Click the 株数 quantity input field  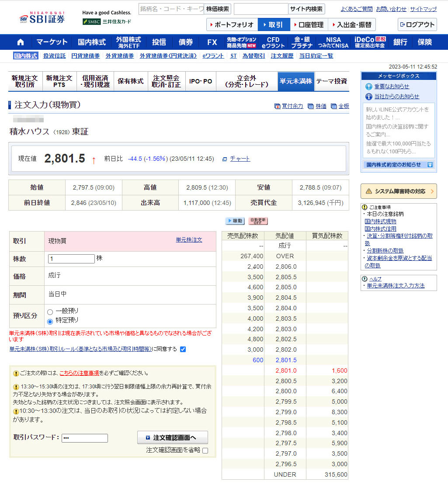click(71, 259)
